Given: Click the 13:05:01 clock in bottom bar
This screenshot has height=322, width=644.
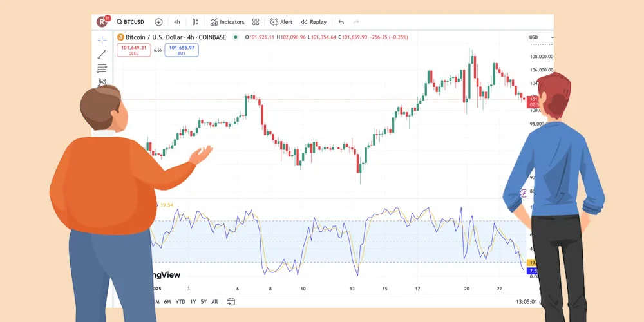Looking at the screenshot, I should 527,302.
